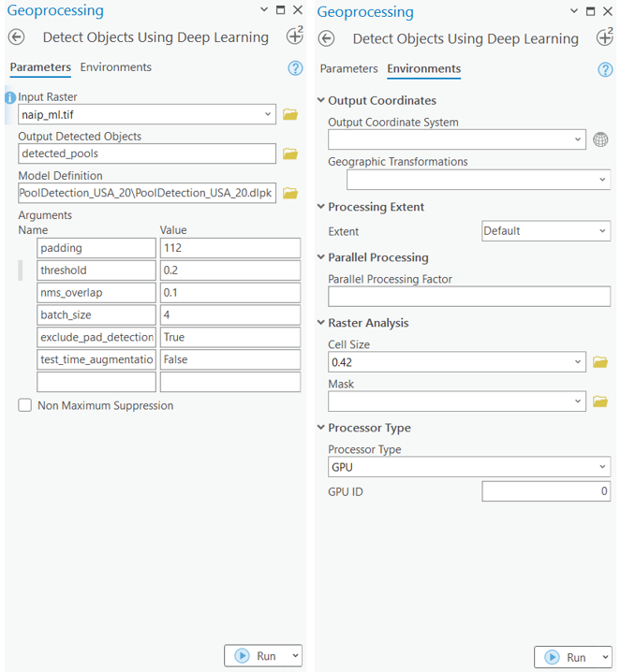This screenshot has width=635, height=672.
Task: Browse for Input Raster using folder icon
Action: click(x=290, y=115)
